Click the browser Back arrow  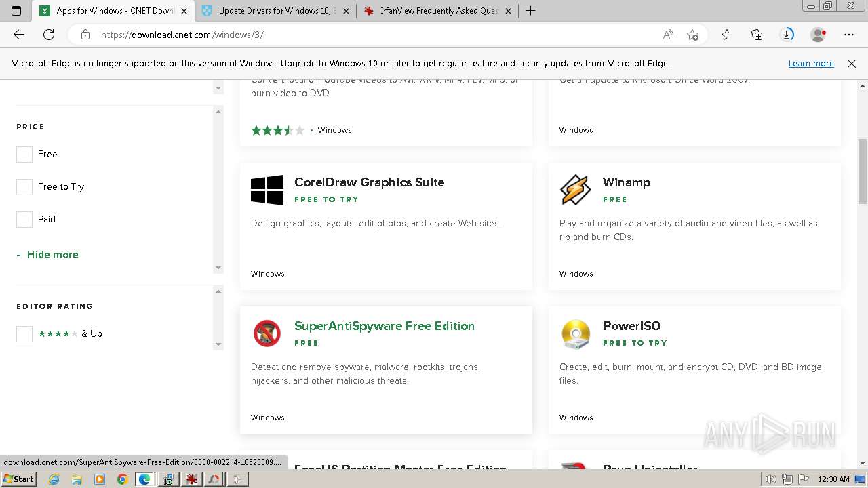19,35
